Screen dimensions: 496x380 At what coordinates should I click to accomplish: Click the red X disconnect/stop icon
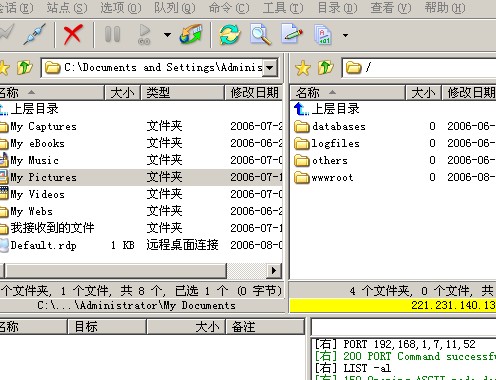[x=73, y=34]
